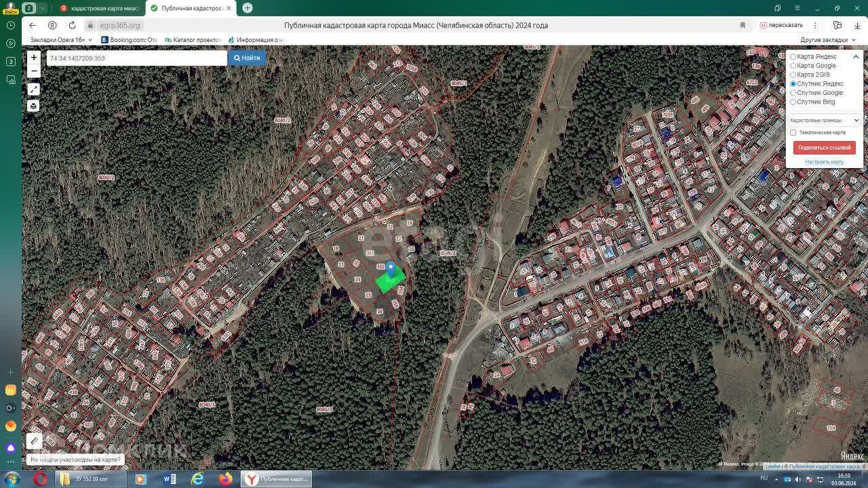Enable Тематическая карта checkbox
Viewport: 868px width, 488px height.
tap(793, 133)
